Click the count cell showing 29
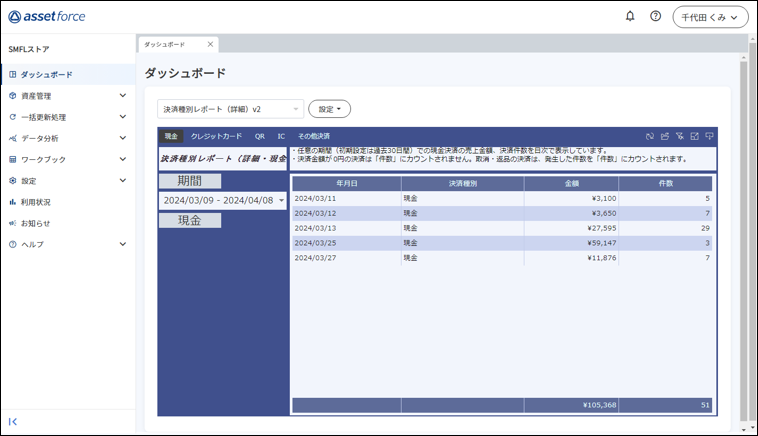758x436 pixels. [666, 228]
